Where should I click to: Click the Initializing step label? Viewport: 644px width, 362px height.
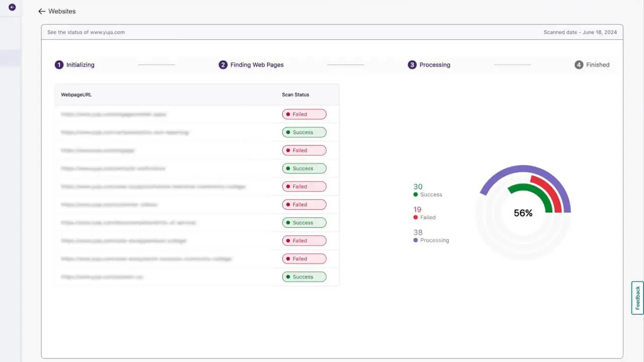tap(80, 65)
